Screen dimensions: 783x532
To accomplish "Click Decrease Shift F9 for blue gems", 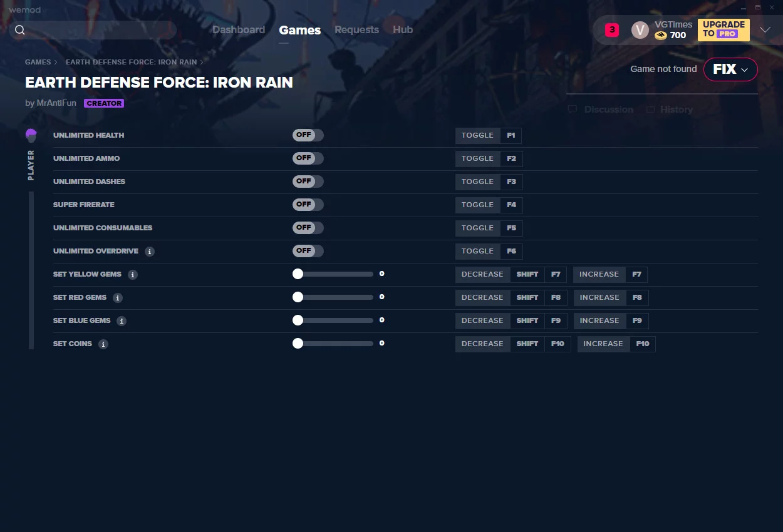I will pos(512,321).
